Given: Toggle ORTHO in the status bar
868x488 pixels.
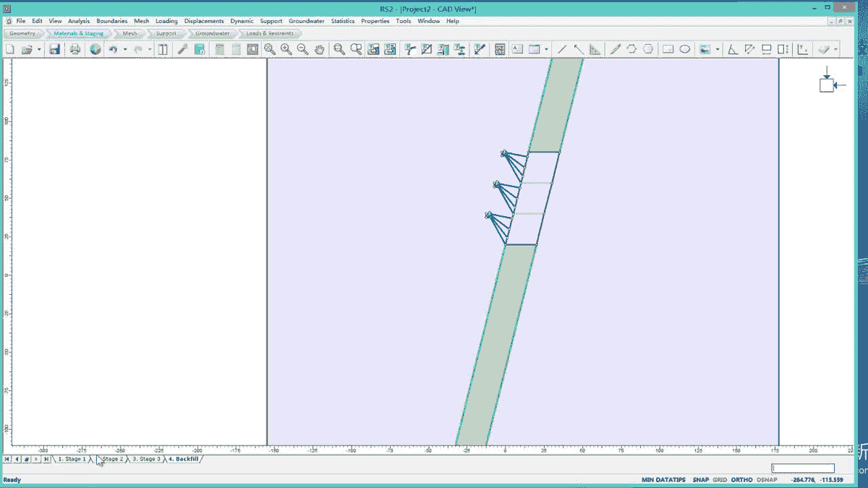Looking at the screenshot, I should pos(741,480).
